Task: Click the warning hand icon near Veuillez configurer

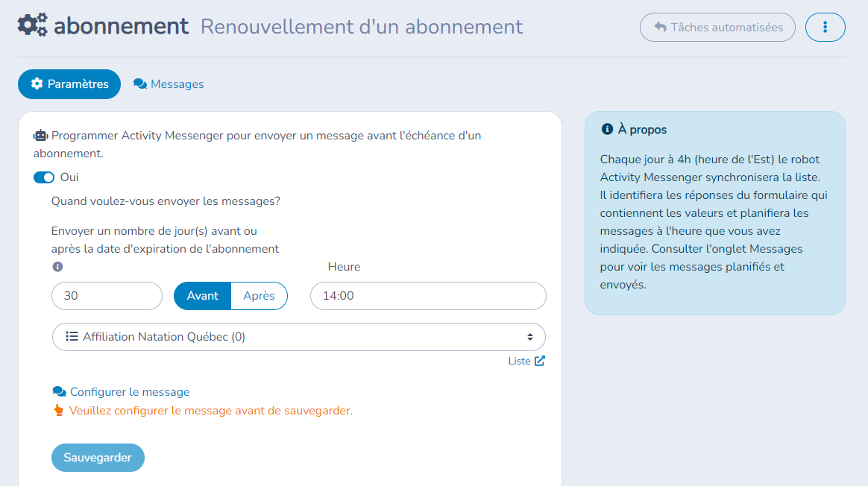Action: click(58, 410)
